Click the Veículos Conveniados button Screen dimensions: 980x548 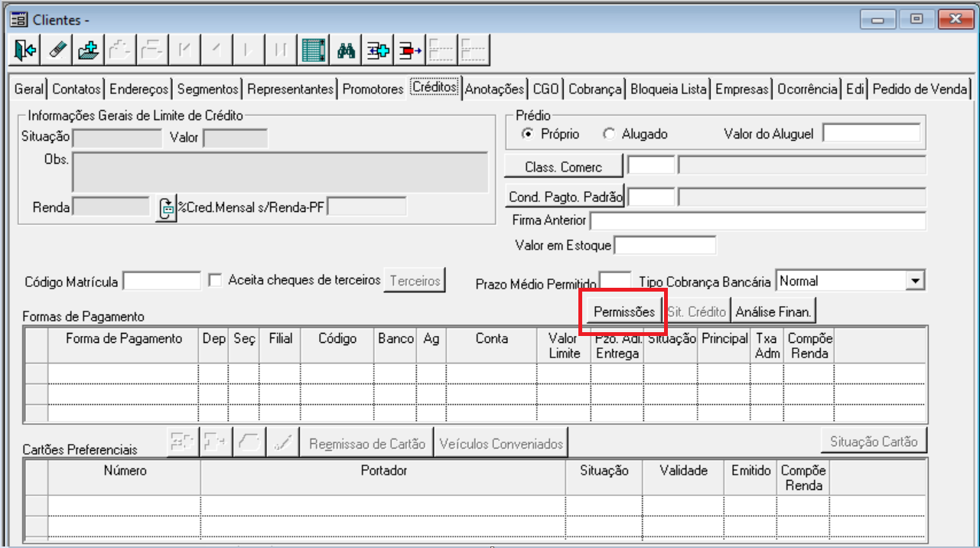501,444
